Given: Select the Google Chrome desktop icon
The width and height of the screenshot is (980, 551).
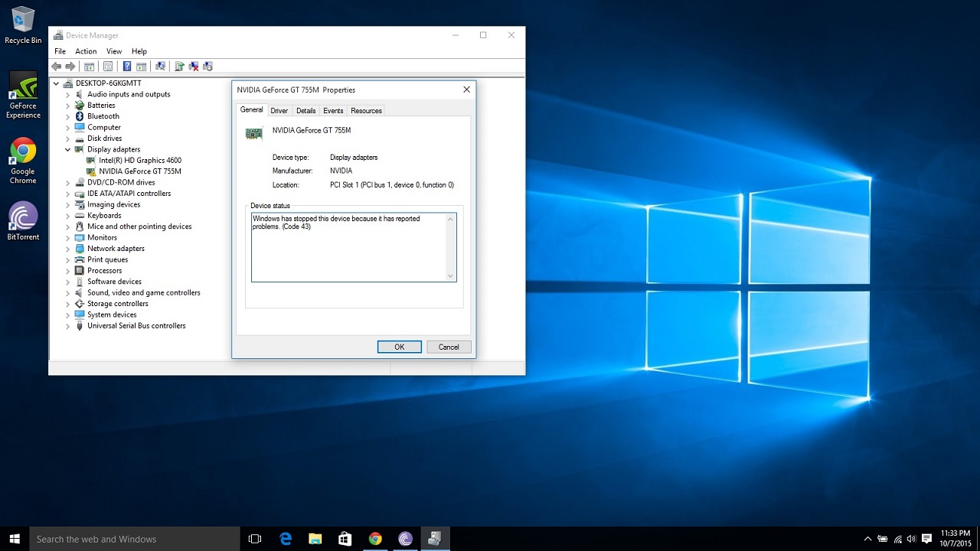Looking at the screenshot, I should pos(23,161).
